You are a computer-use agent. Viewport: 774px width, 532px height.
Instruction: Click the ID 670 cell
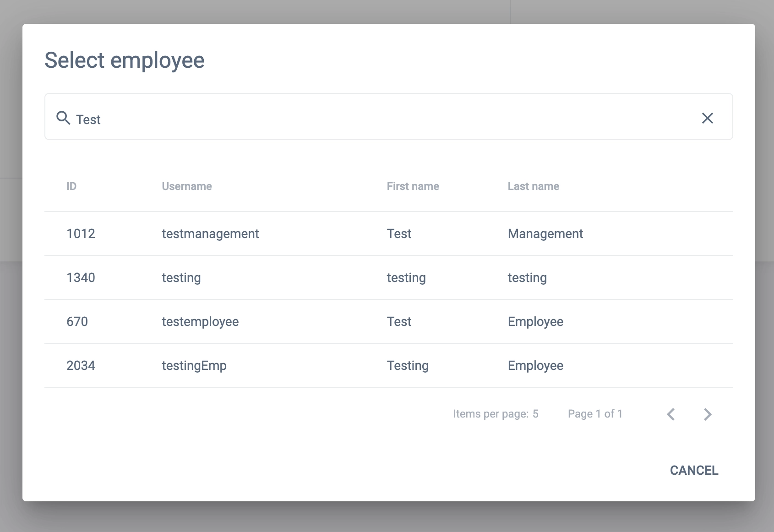tap(77, 322)
